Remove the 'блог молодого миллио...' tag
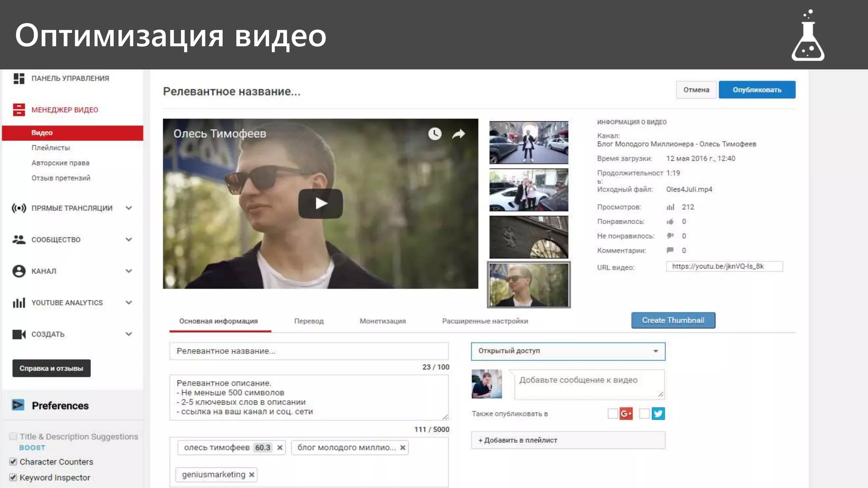This screenshot has width=868, height=488. click(x=403, y=447)
